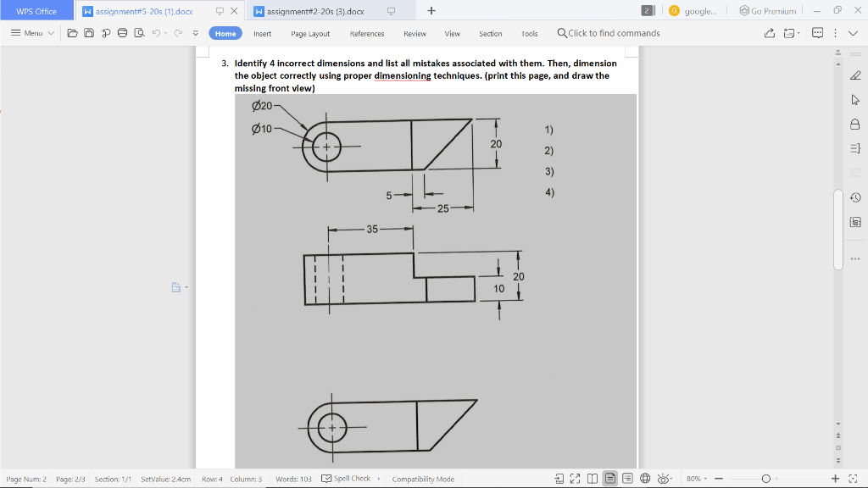Select the pen annotation icon in right sidebar

tap(856, 74)
